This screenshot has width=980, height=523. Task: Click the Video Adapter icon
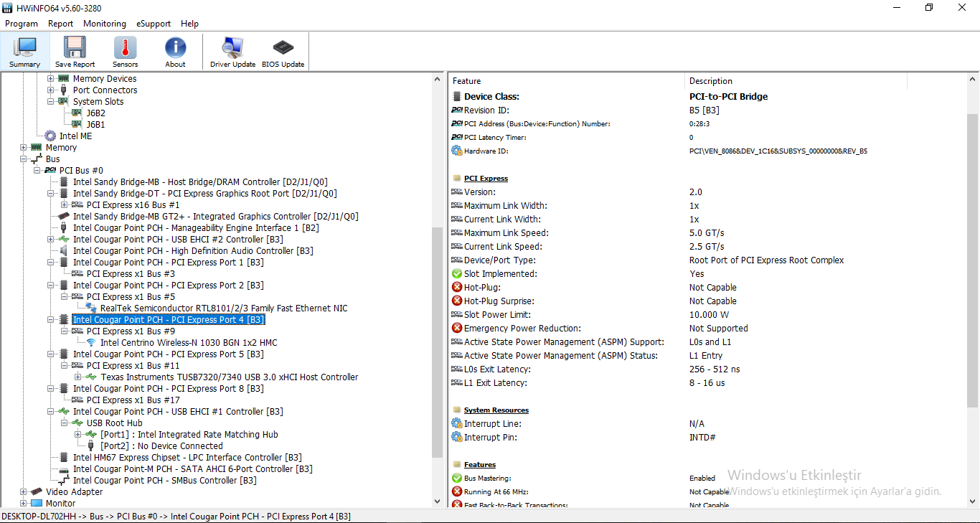tap(36, 491)
